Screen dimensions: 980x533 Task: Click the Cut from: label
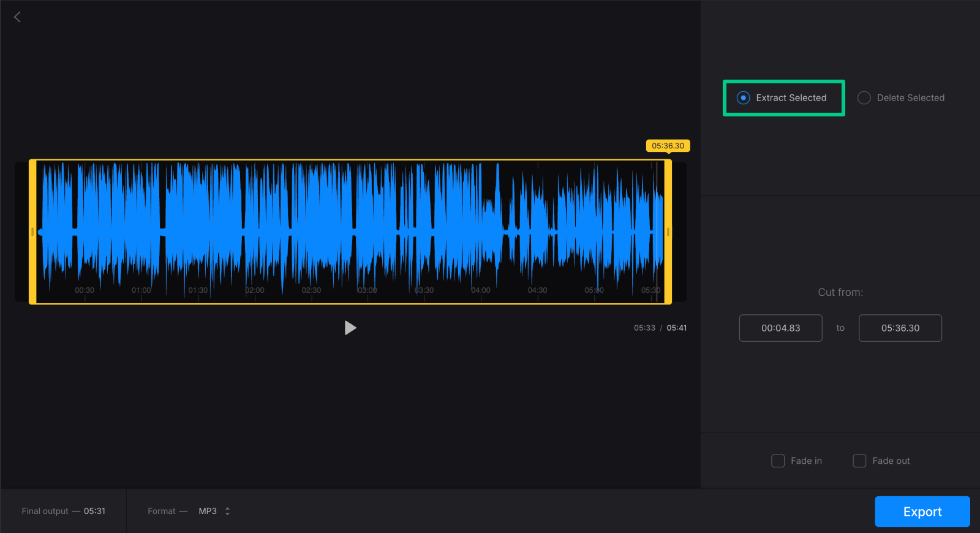[x=840, y=292]
